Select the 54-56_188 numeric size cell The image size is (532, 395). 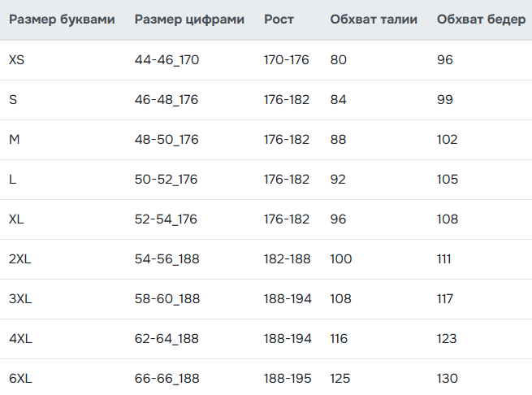(167, 259)
